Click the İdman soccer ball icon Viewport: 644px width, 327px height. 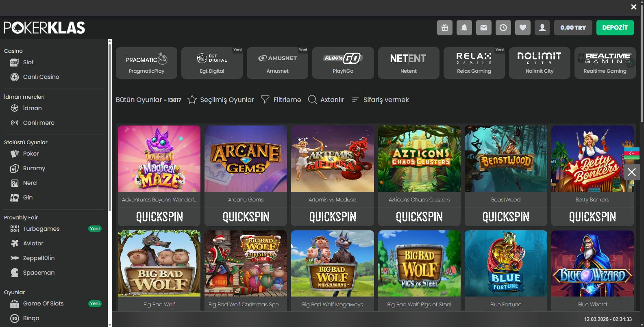click(x=15, y=108)
